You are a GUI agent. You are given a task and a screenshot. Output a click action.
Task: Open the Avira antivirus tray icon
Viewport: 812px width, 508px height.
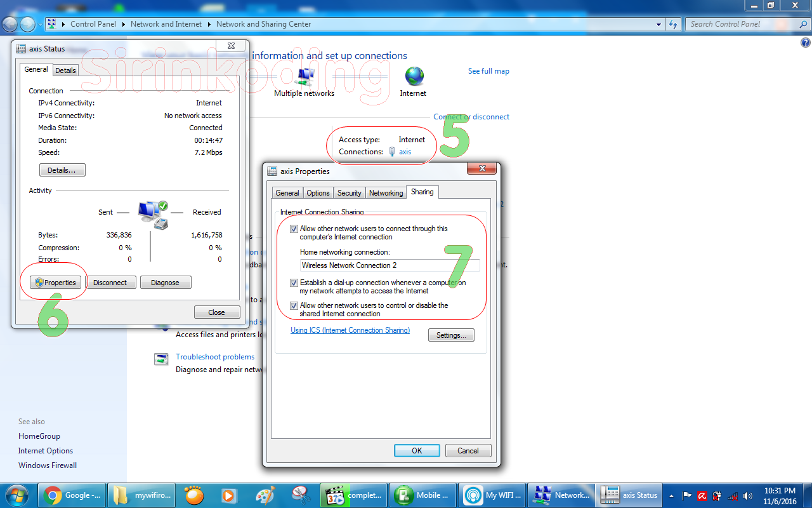703,496
